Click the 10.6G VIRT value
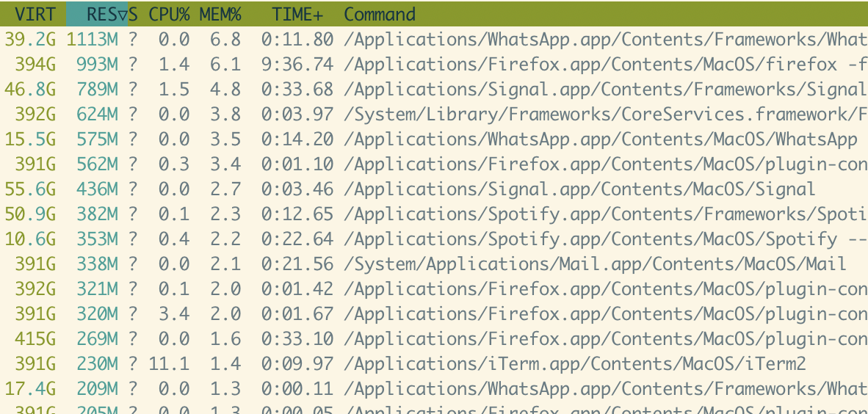868x414 pixels. [30, 239]
